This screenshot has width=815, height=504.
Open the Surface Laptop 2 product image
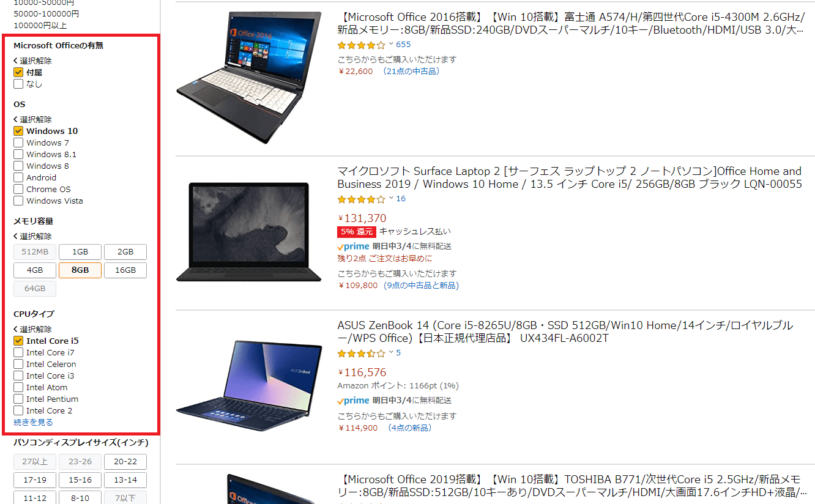248,232
